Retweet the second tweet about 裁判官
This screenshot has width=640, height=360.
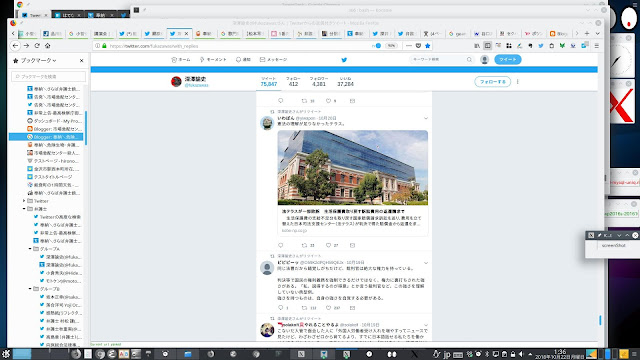[304, 308]
